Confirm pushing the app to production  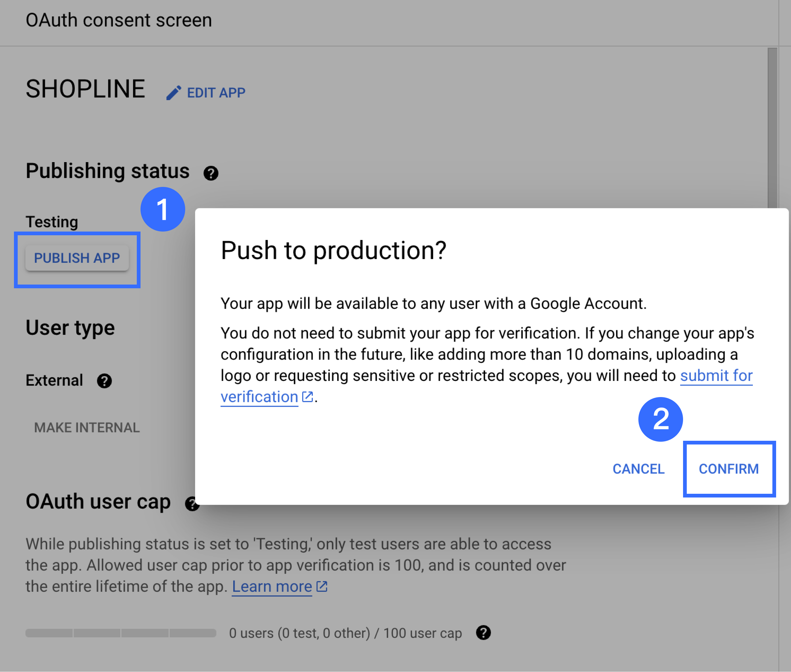[x=728, y=469]
